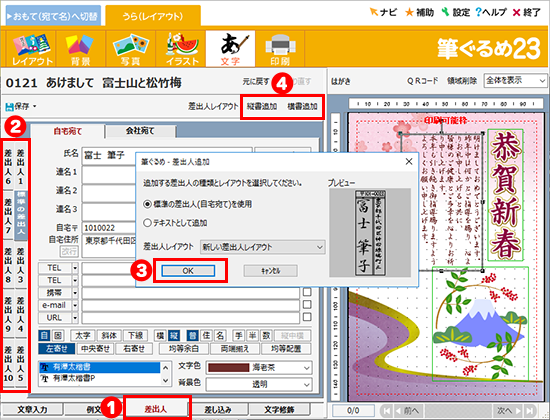Click 元に戻す undo
Image resolution: width=550 pixels, height=420 pixels.
click(255, 82)
